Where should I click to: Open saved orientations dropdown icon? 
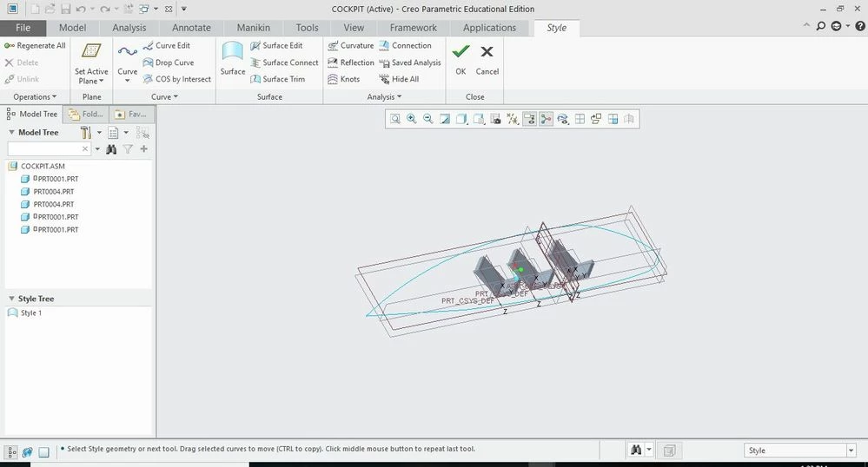(479, 119)
